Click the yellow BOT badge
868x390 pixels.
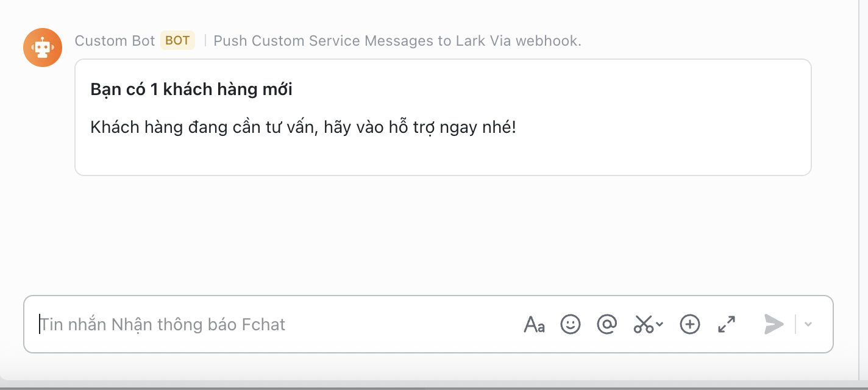(x=177, y=41)
